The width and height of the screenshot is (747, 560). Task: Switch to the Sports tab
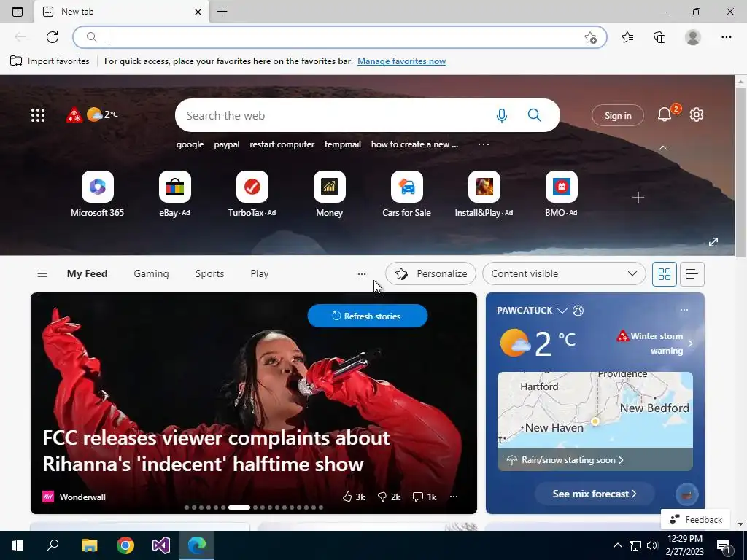(209, 274)
